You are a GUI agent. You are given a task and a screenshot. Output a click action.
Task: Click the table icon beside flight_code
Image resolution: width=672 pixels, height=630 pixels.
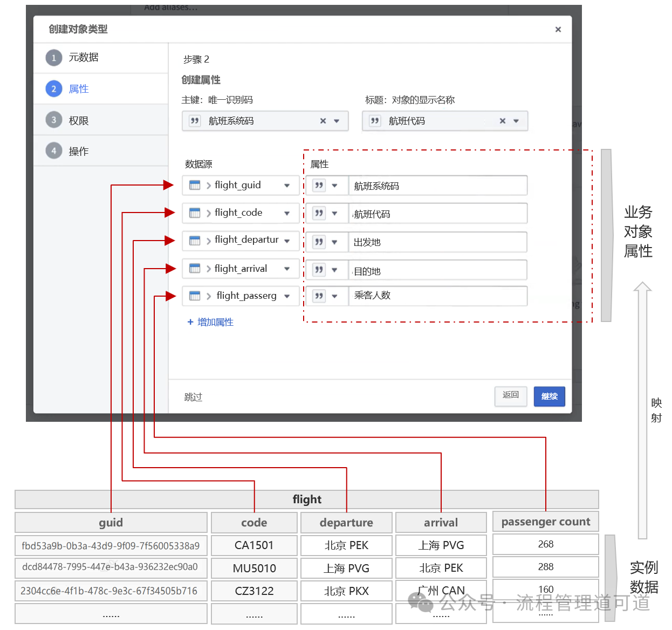[x=195, y=213]
